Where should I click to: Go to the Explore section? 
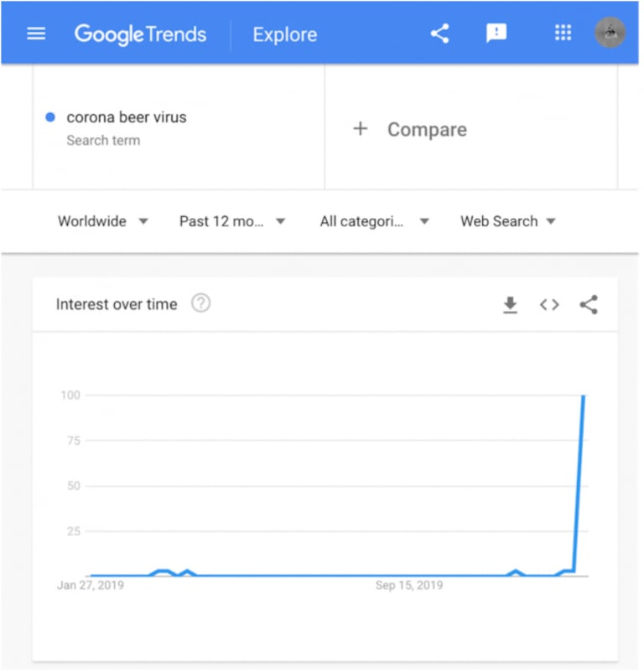point(285,35)
